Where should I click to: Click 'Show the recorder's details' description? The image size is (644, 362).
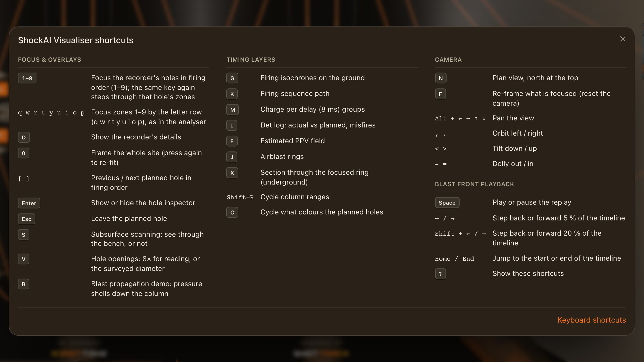(x=136, y=137)
